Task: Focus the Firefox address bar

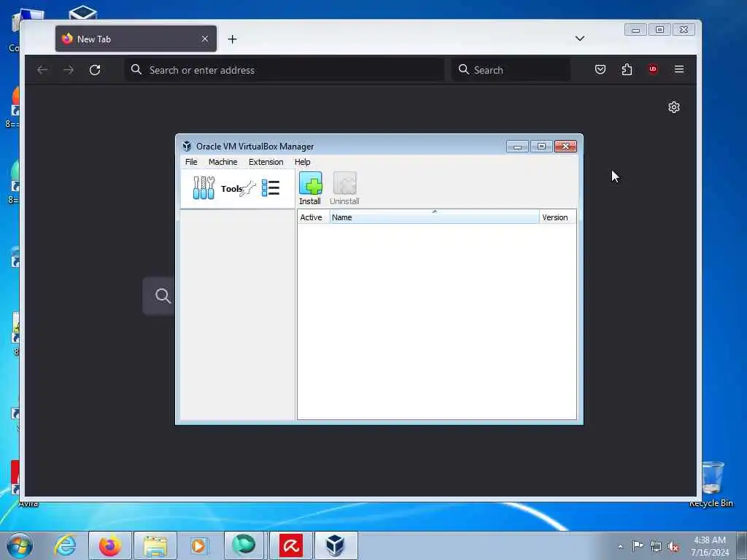Action: click(285, 70)
